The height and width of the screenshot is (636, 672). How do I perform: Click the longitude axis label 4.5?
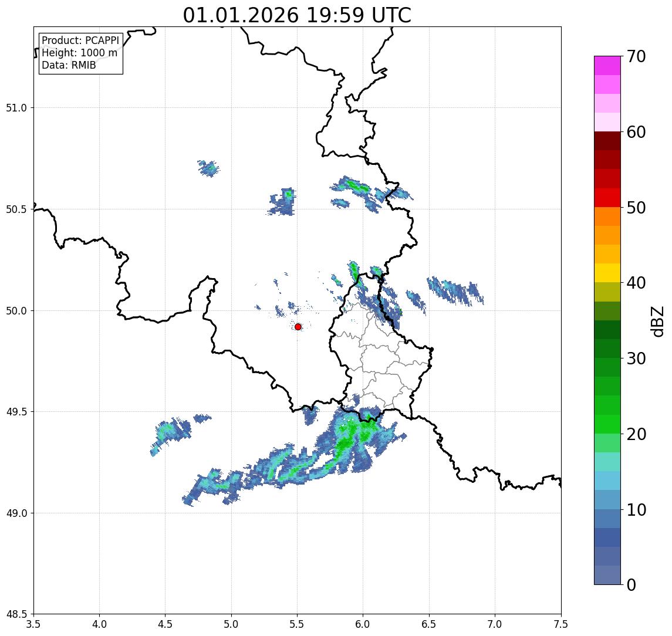pos(166,624)
